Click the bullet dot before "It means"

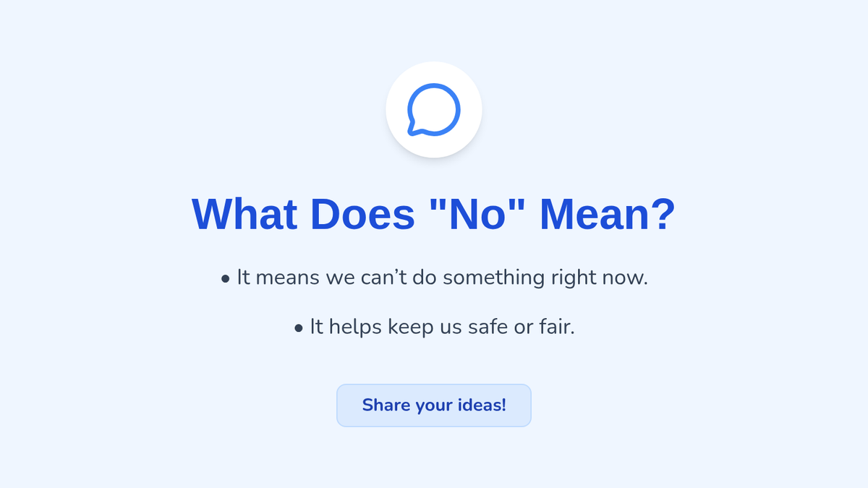(x=226, y=278)
